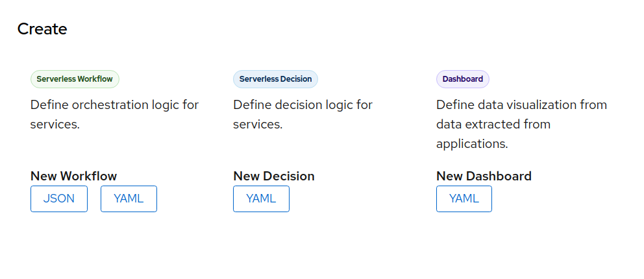Click the JSON button under New Workflow

[59, 199]
